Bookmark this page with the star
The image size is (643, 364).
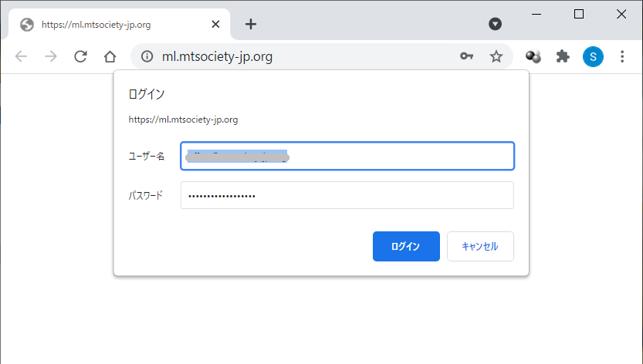[496, 56]
